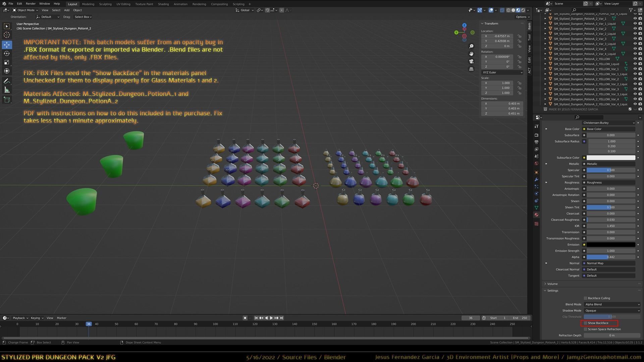
Task: Toggle the Backface Culling checkbox
Action: pyautogui.click(x=586, y=298)
